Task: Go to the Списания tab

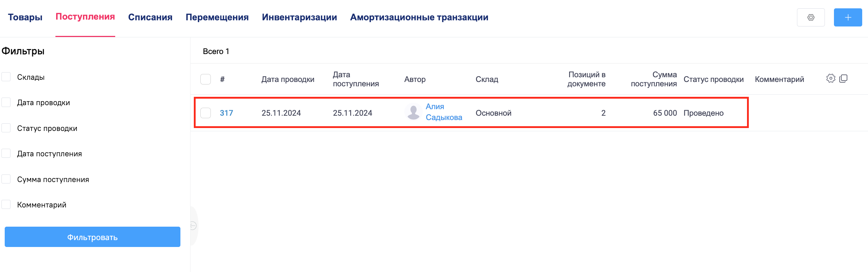Action: point(150,17)
